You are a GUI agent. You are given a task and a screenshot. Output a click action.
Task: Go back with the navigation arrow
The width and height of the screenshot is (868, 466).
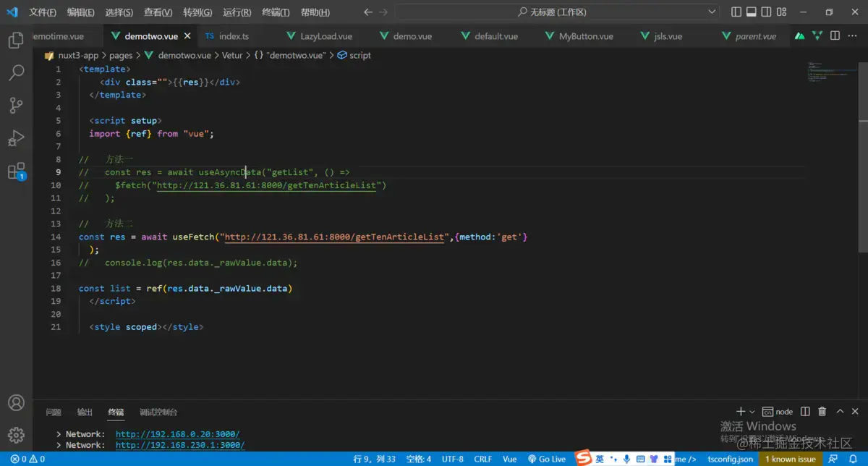click(367, 12)
